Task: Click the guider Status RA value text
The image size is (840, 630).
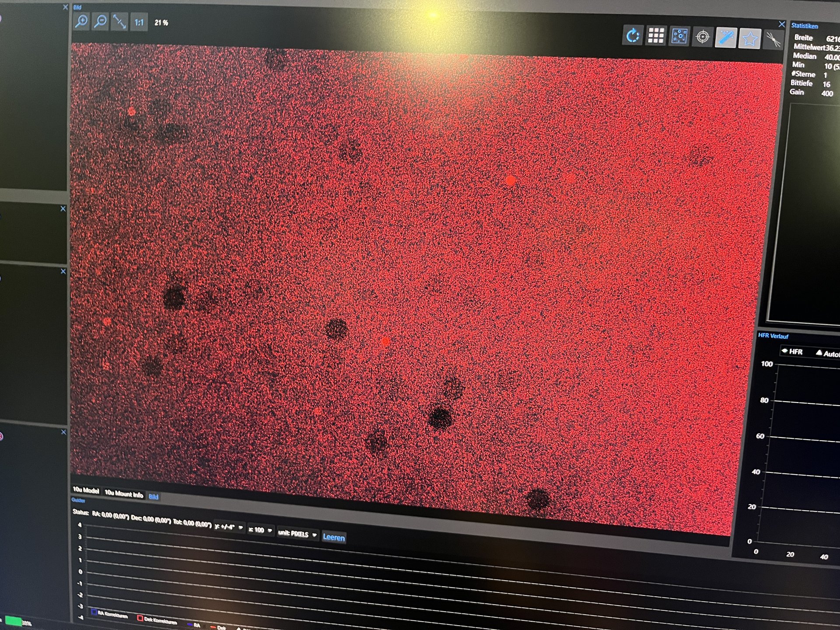Action: click(x=110, y=515)
